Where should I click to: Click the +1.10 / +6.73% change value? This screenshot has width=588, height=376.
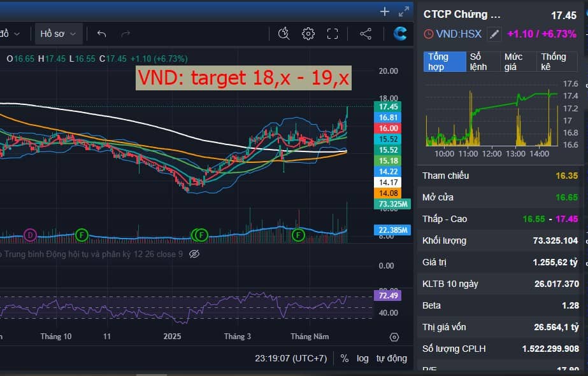541,34
